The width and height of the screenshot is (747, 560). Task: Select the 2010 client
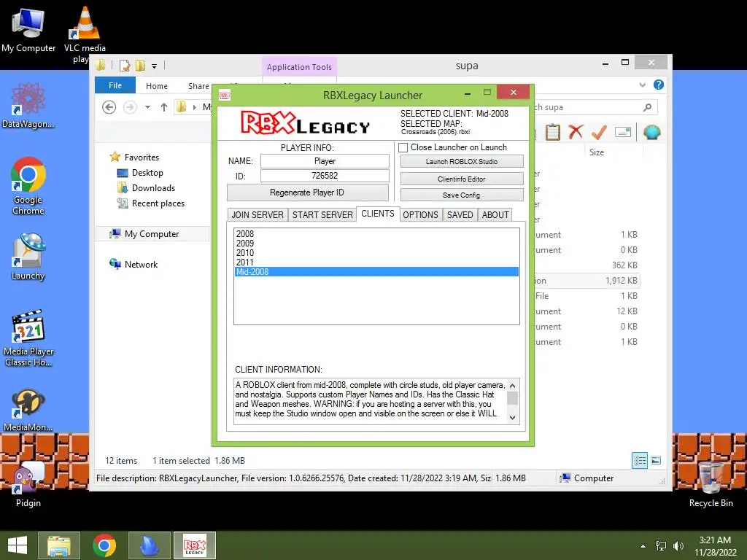click(376, 253)
